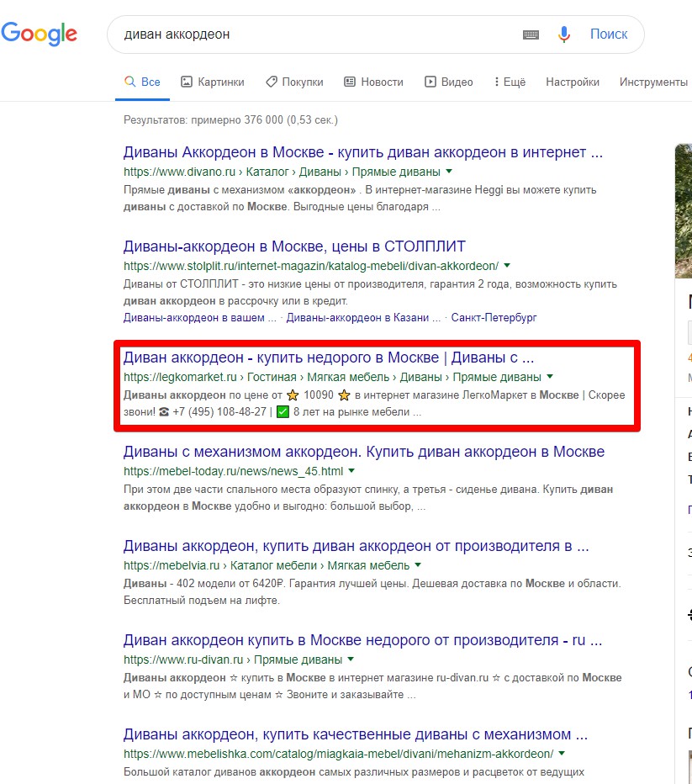Open the on-screen keyboard icon
The width and height of the screenshot is (692, 784).
point(531,34)
